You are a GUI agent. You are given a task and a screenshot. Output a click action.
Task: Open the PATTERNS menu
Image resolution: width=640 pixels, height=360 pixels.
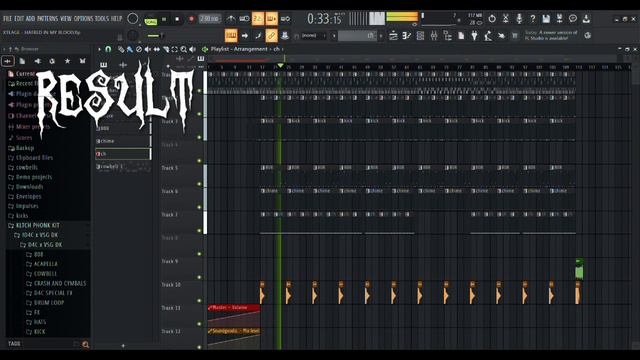point(48,19)
